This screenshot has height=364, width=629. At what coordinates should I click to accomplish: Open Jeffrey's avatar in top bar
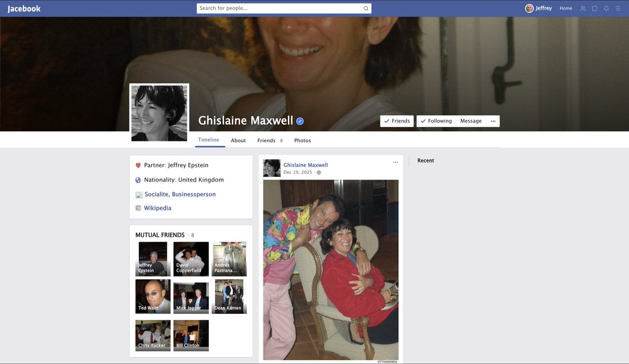[x=529, y=8]
